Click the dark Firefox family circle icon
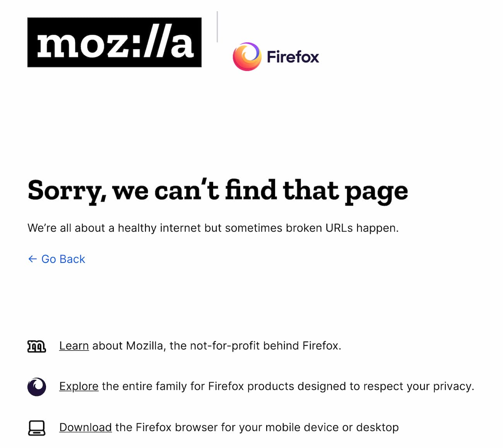503x448 pixels. coord(37,386)
